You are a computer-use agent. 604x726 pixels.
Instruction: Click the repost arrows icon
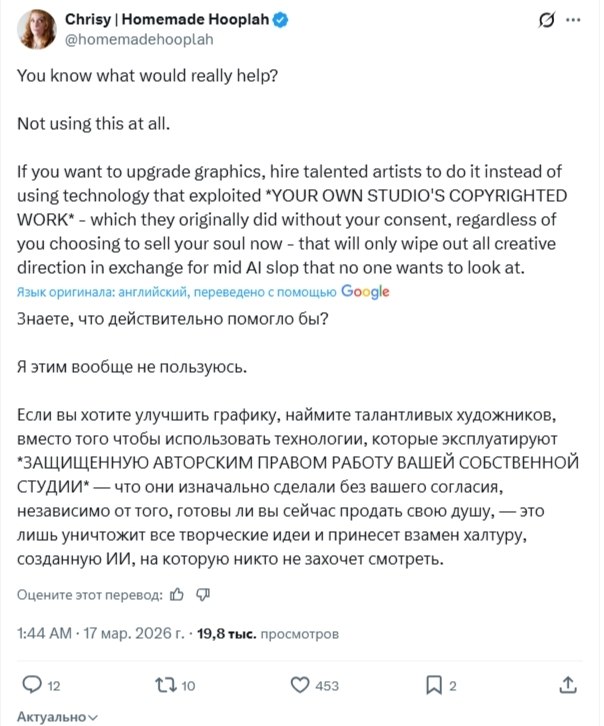pyautogui.click(x=166, y=685)
